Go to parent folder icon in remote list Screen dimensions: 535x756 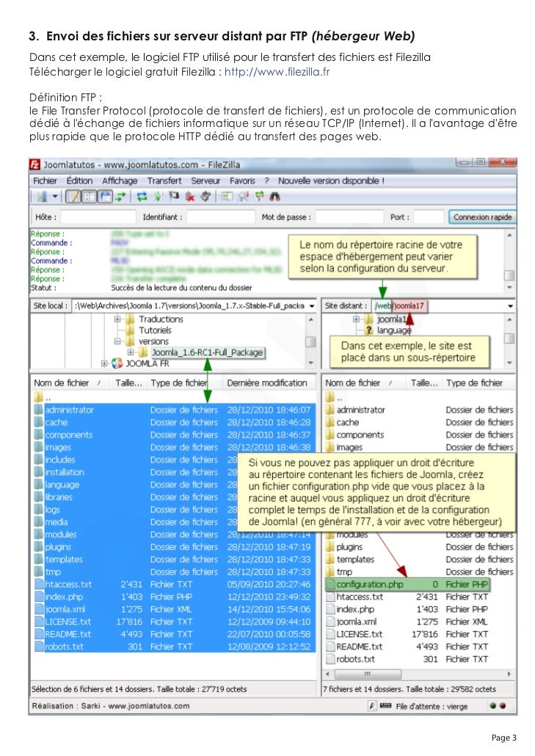click(330, 397)
